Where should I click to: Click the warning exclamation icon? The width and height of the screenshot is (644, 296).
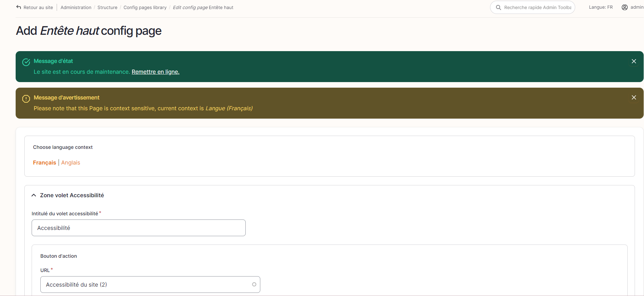(26, 99)
